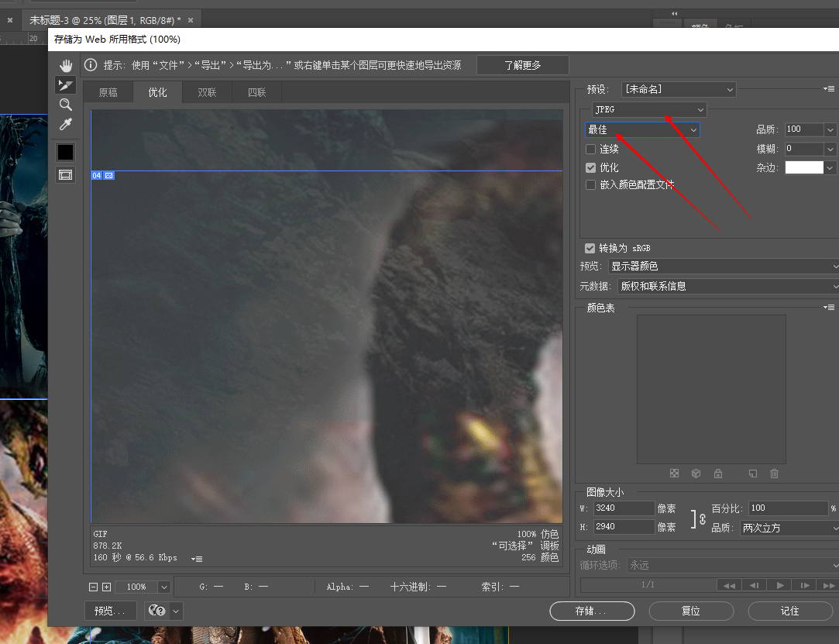The height and width of the screenshot is (644, 839).
Task: Click the info tip icon
Action: click(91, 65)
